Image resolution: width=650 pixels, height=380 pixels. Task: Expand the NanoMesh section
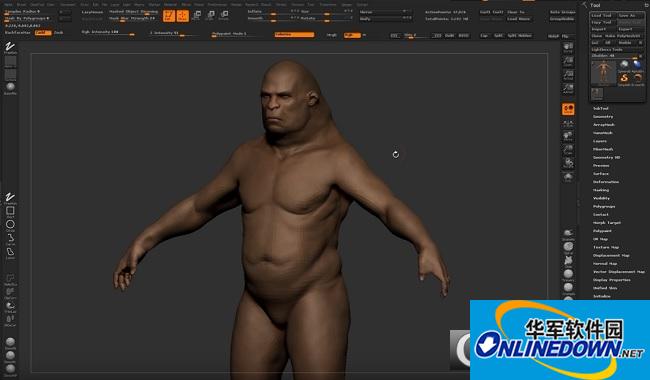coord(603,133)
